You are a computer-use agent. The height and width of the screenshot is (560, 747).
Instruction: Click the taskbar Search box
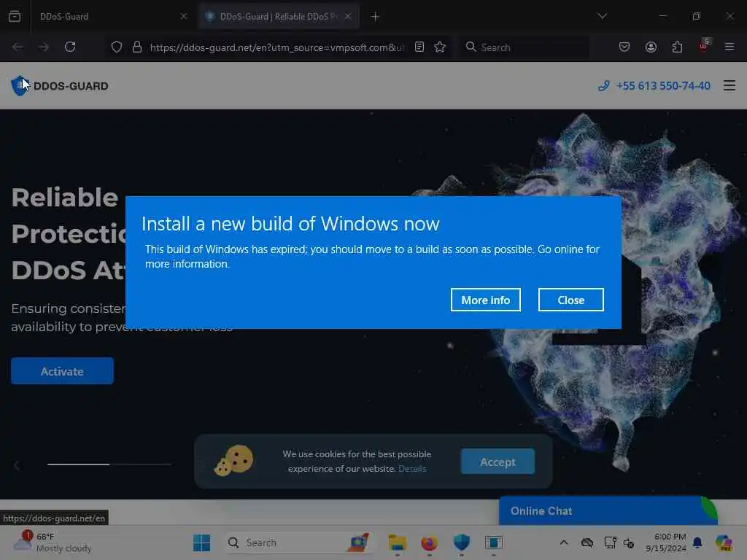[x=298, y=542]
